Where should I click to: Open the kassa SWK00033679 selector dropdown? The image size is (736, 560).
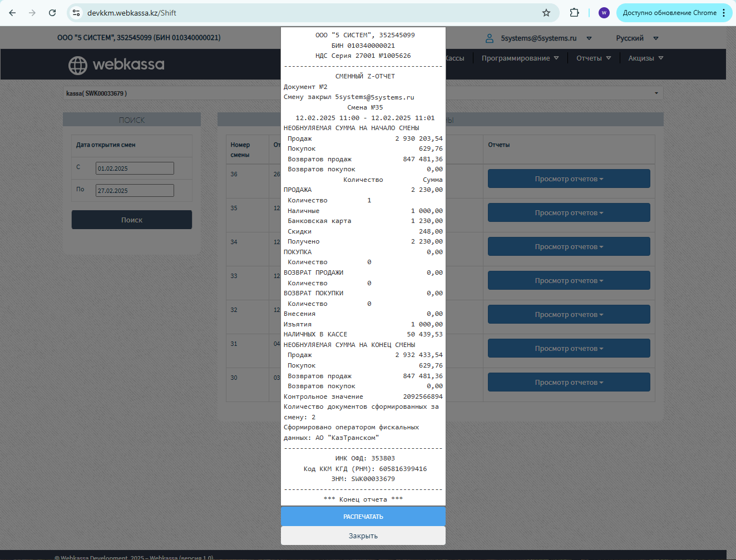(656, 93)
